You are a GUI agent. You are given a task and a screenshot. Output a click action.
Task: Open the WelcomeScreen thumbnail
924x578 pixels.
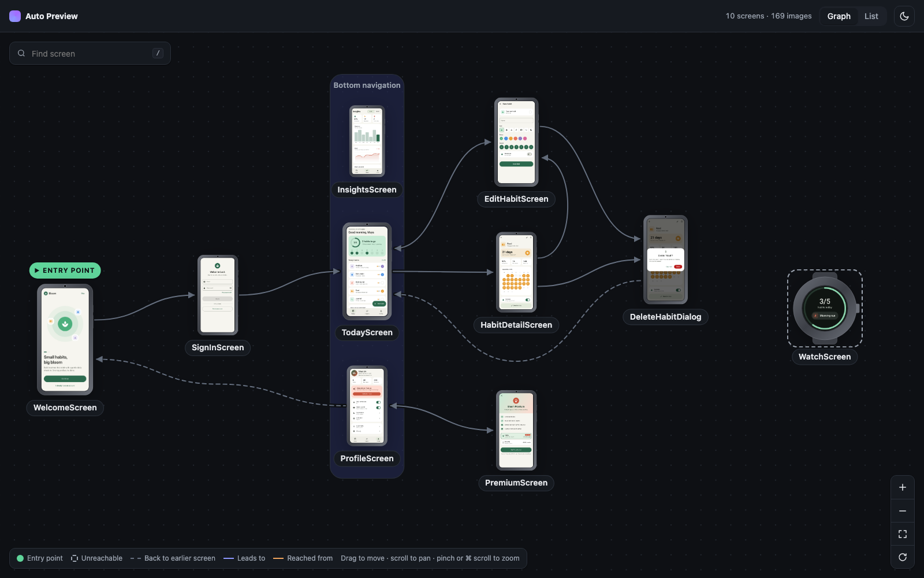[x=65, y=340]
